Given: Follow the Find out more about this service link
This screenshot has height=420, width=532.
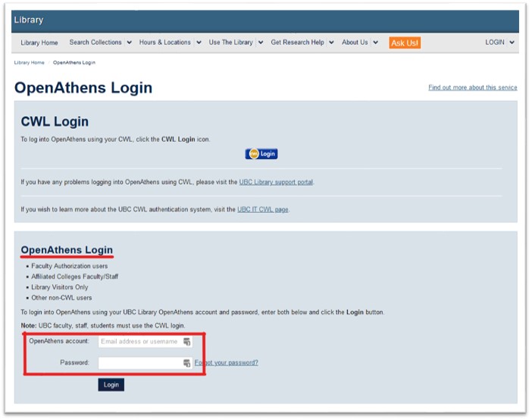Looking at the screenshot, I should [x=472, y=88].
